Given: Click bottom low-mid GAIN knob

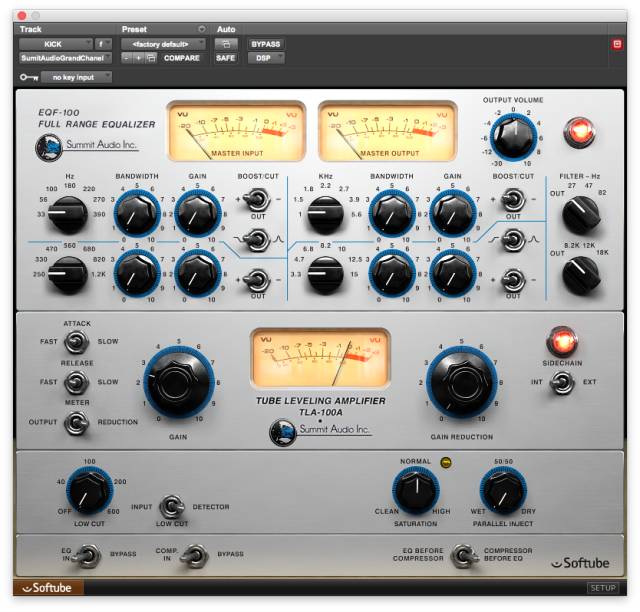Looking at the screenshot, I should coord(198,274).
